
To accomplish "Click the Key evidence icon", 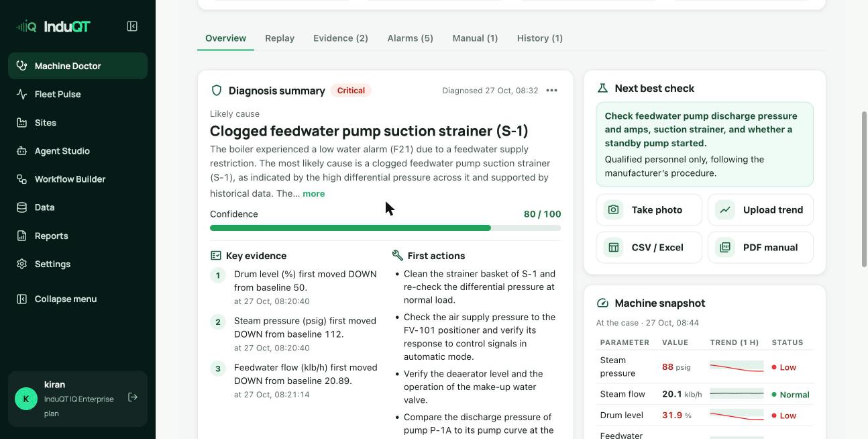I will pos(215,256).
